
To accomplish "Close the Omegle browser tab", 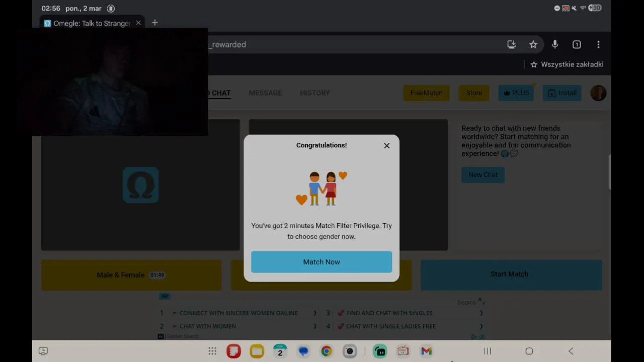I will point(138,23).
